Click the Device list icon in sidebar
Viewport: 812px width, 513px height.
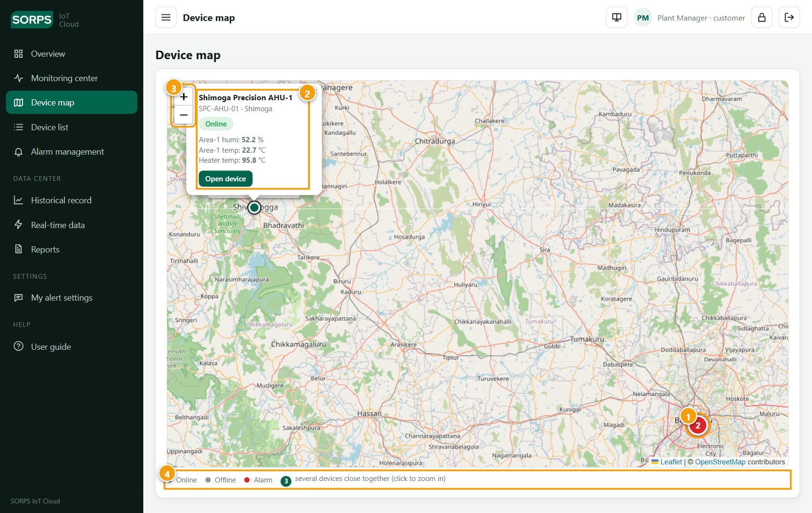[x=19, y=127]
